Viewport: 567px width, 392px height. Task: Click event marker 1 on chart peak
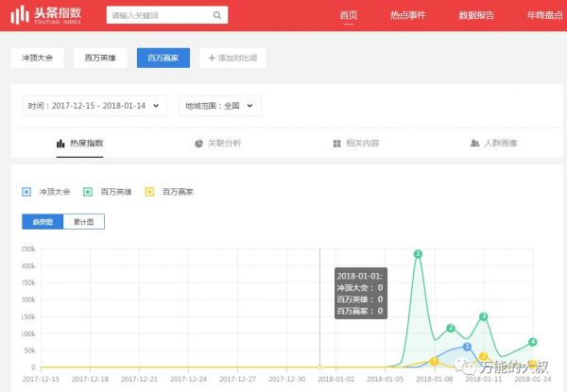417,254
